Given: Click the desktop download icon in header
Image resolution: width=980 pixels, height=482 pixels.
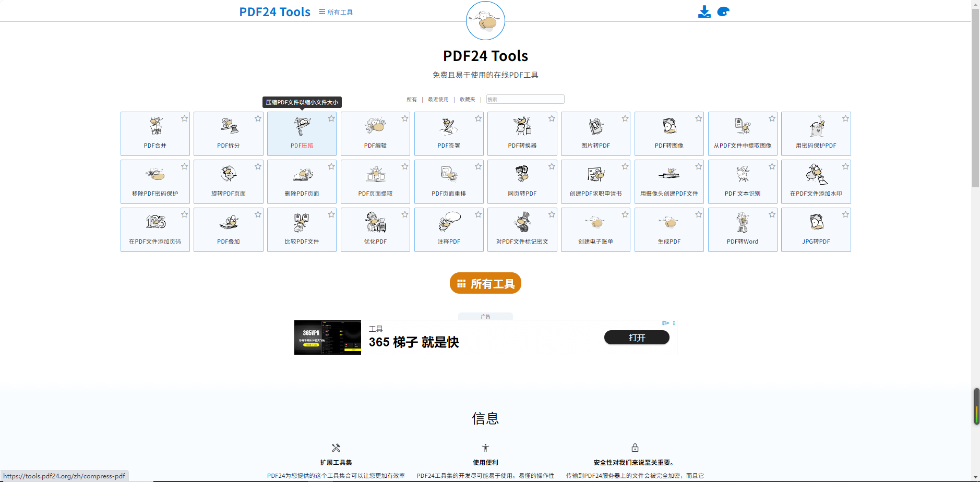Looking at the screenshot, I should pyautogui.click(x=704, y=12).
